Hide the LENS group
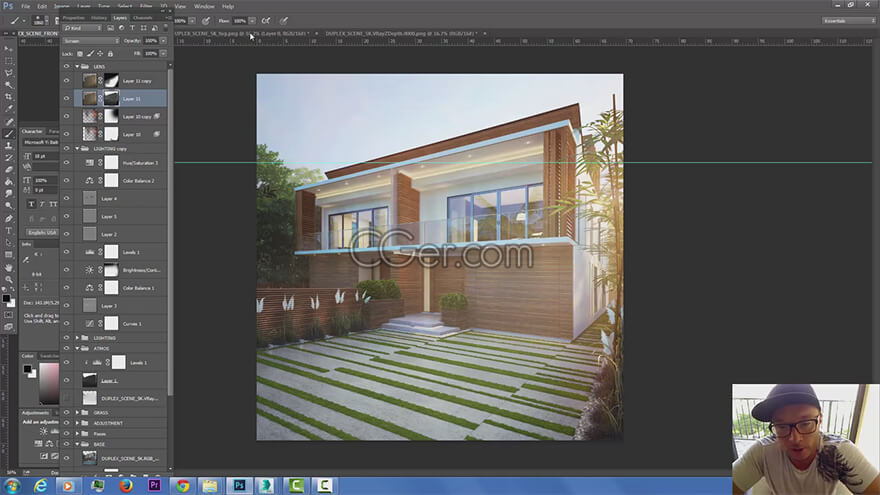 66,66
